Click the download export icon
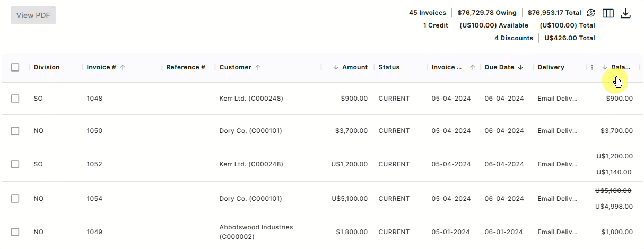Viewport: 644px width, 249px height. coord(625,13)
